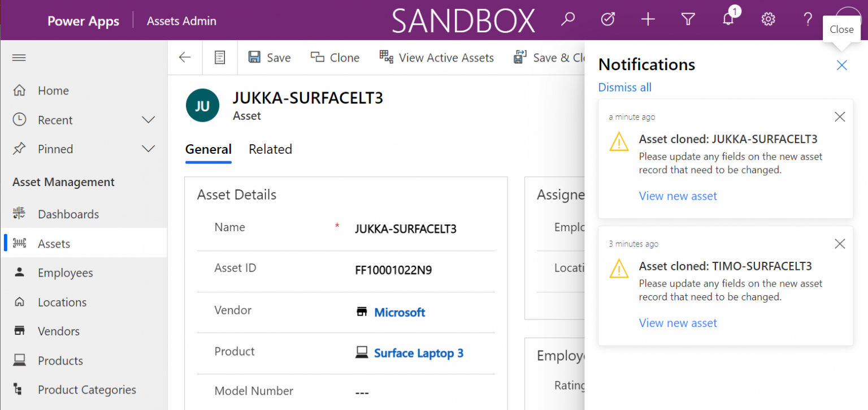Open Dashboards in sidebar

point(84,214)
